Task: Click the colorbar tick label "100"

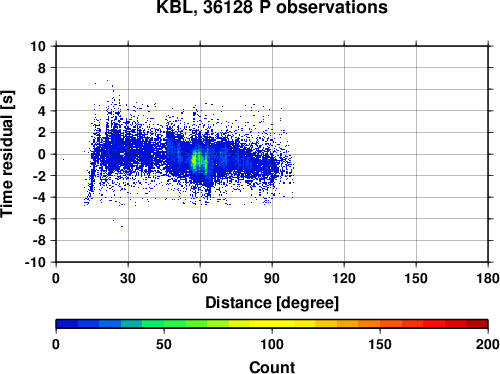Action: pyautogui.click(x=272, y=344)
